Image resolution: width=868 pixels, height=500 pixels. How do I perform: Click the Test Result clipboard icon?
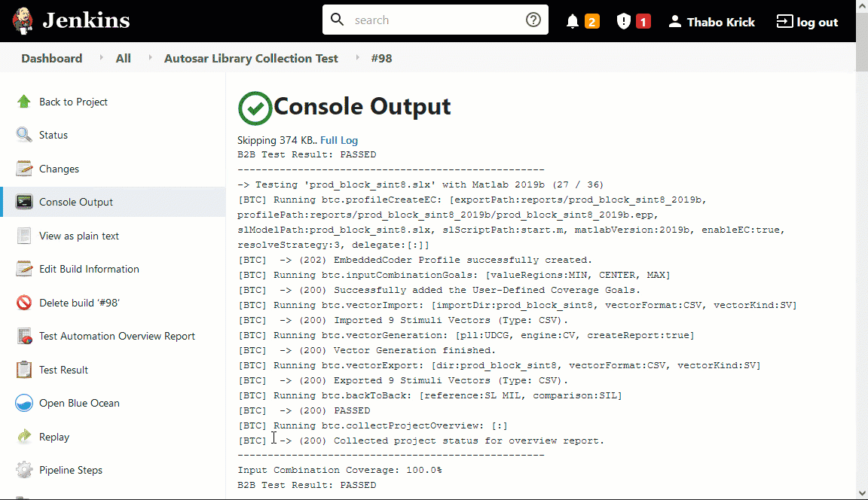pos(23,369)
